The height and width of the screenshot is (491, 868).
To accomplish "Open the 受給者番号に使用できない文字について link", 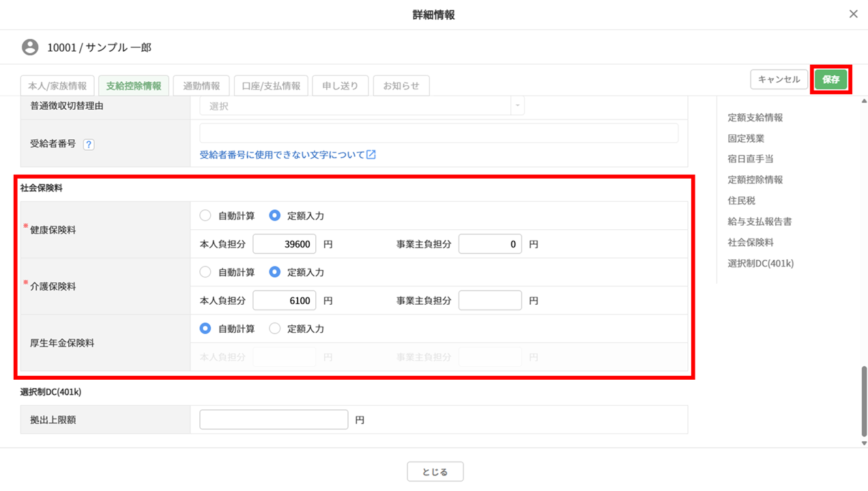I will click(x=287, y=155).
